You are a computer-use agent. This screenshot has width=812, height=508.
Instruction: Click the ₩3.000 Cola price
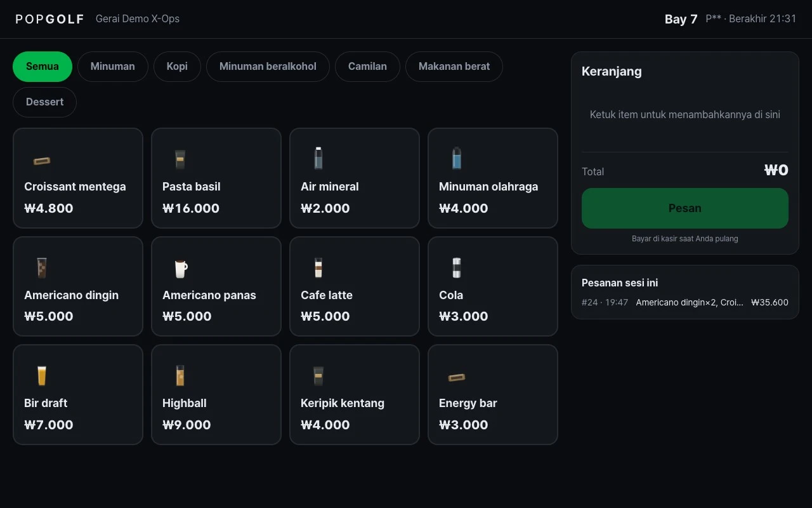464,316
